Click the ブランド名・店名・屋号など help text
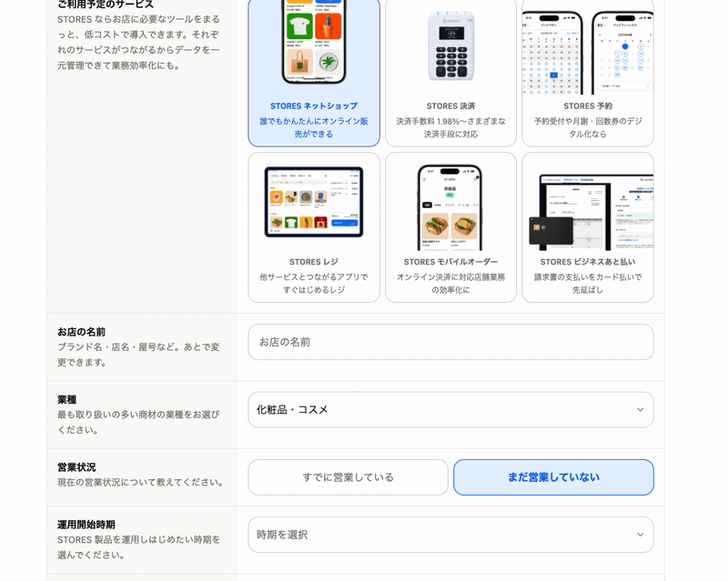The width and height of the screenshot is (728, 581). 138,355
